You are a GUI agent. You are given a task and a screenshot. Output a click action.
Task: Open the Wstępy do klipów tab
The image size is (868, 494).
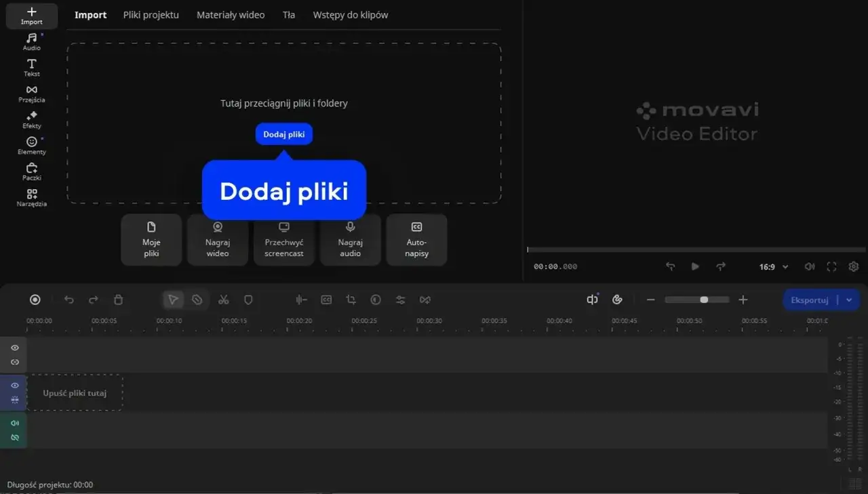[350, 14]
